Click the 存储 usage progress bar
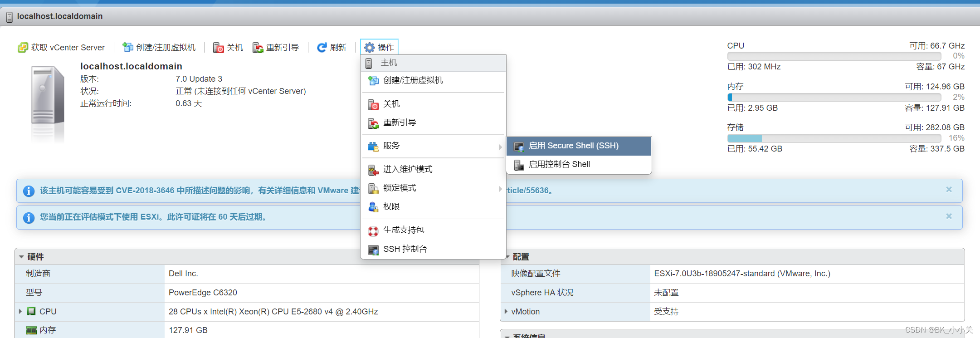Image resolution: width=980 pixels, height=338 pixels. click(834, 138)
